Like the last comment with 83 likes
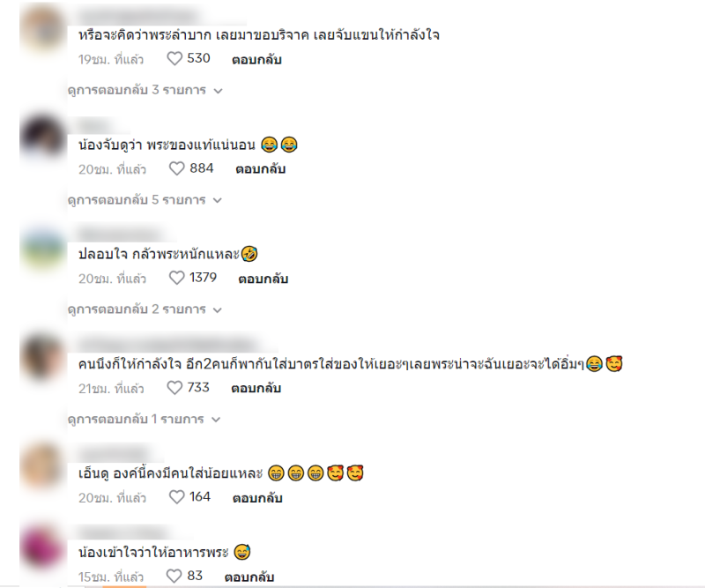This screenshot has width=705, height=588. pos(174,577)
